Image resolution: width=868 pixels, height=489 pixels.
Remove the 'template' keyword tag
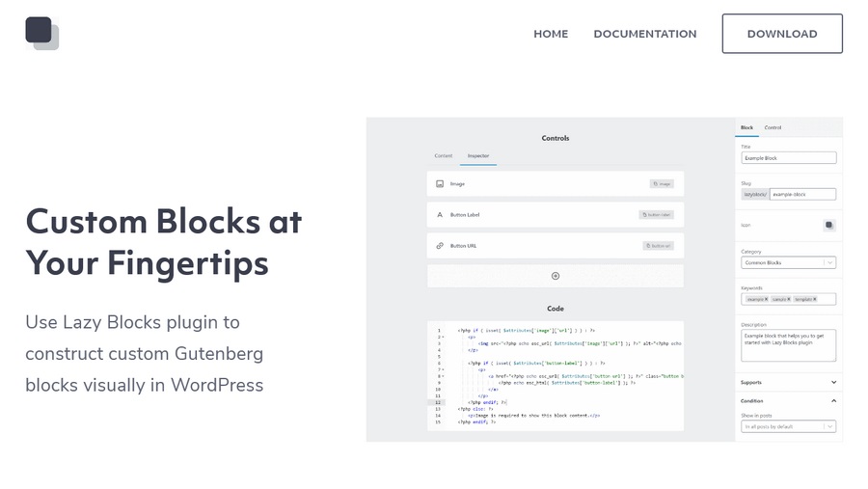815,299
